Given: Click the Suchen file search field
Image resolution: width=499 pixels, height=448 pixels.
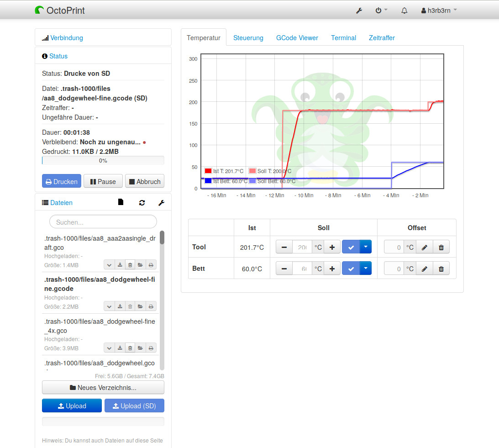Looking at the screenshot, I should tap(103, 222).
